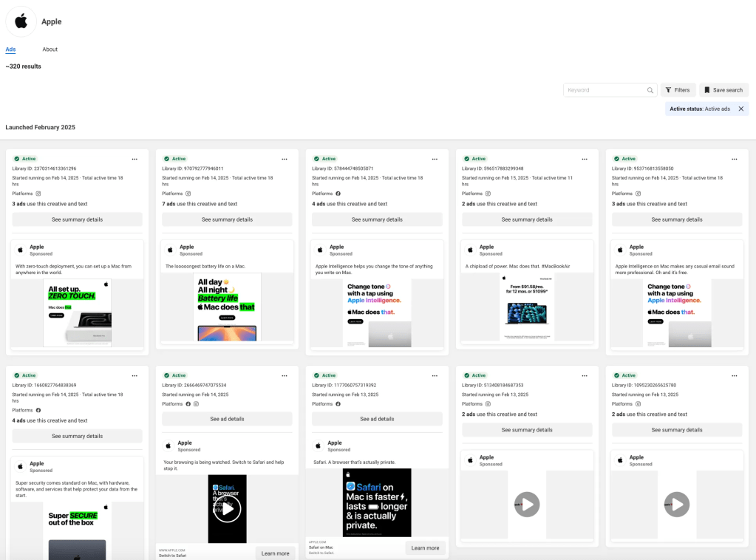This screenshot has width=756, height=560.
Task: Open the Filters options
Action: [678, 90]
